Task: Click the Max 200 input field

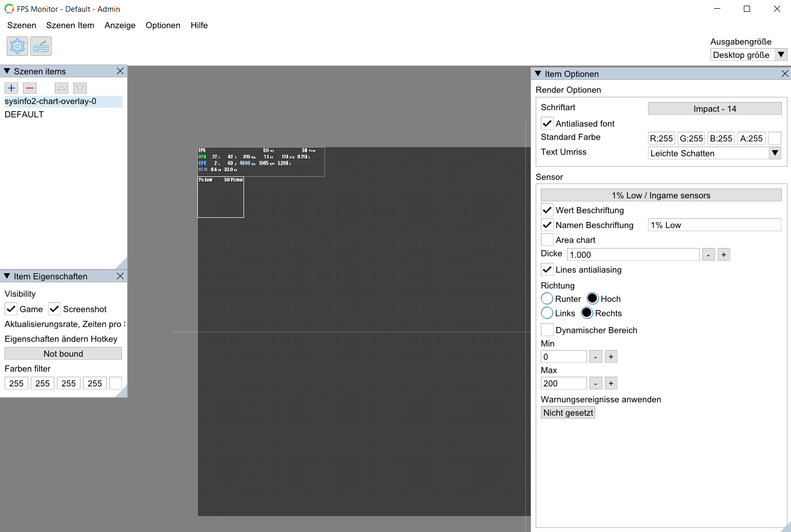Action: click(564, 383)
